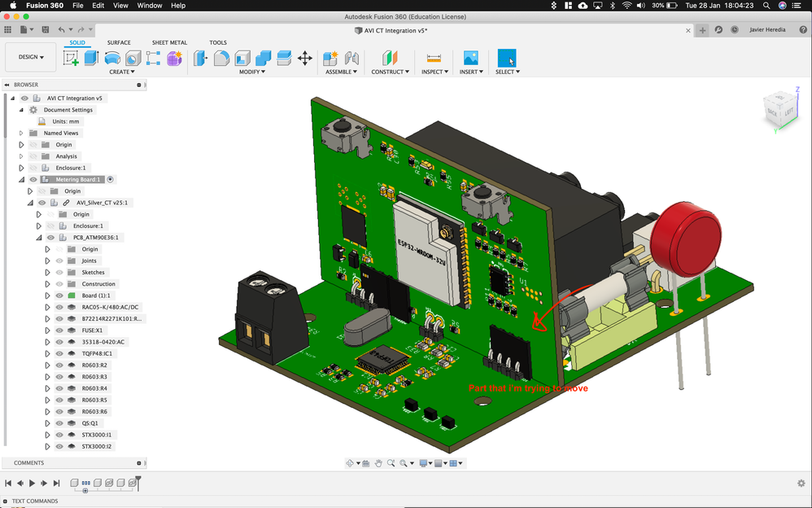
Task: Select the Extrude tool icon
Action: pos(92,58)
